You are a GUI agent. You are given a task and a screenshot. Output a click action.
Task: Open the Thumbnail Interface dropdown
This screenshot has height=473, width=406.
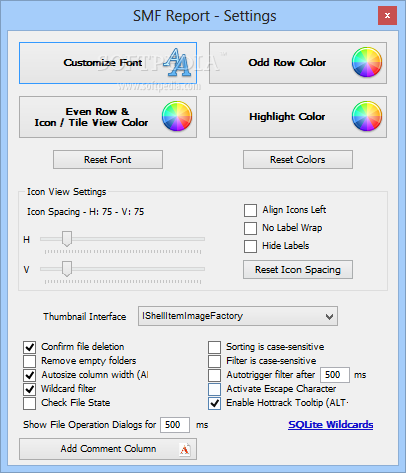click(238, 316)
